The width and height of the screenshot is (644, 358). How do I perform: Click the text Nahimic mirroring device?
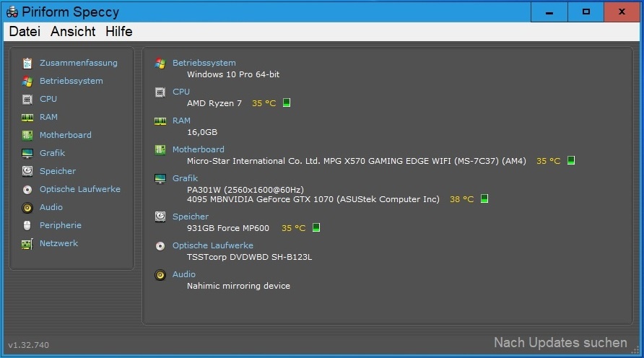(239, 286)
